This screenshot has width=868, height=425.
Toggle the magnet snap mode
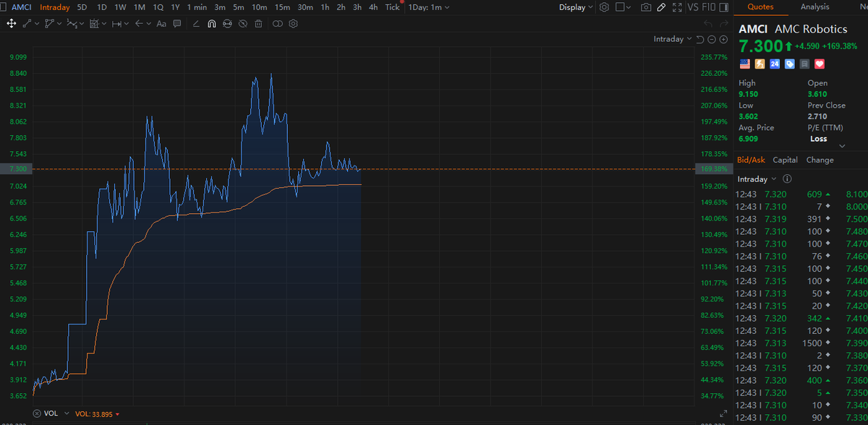[211, 23]
